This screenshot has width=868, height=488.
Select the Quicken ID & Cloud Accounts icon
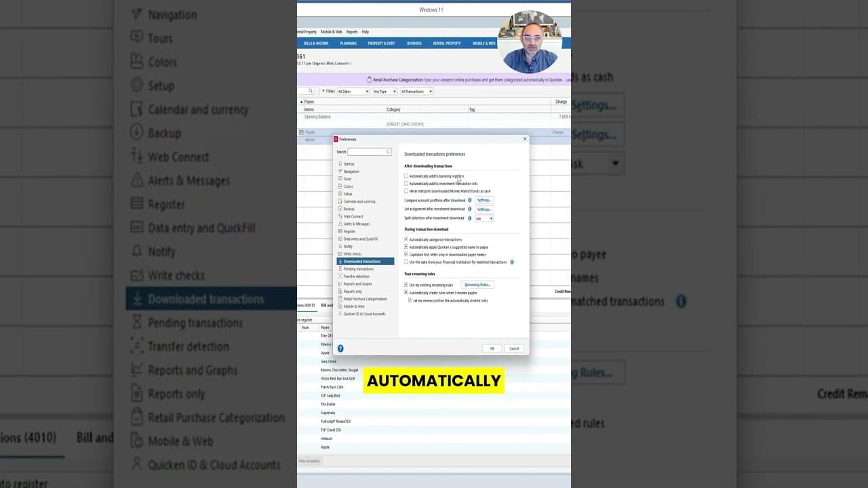340,314
